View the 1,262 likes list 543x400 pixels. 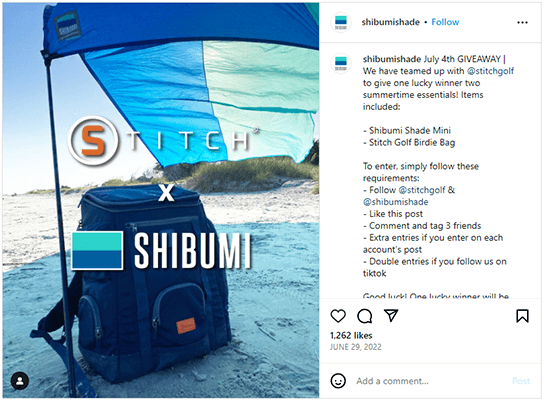coord(351,335)
